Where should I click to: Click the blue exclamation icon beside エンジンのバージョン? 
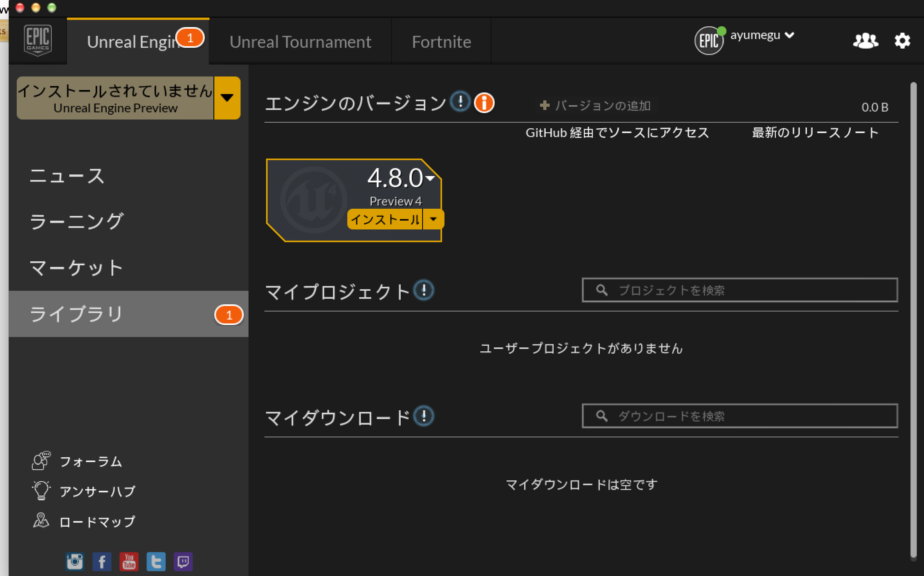point(460,102)
